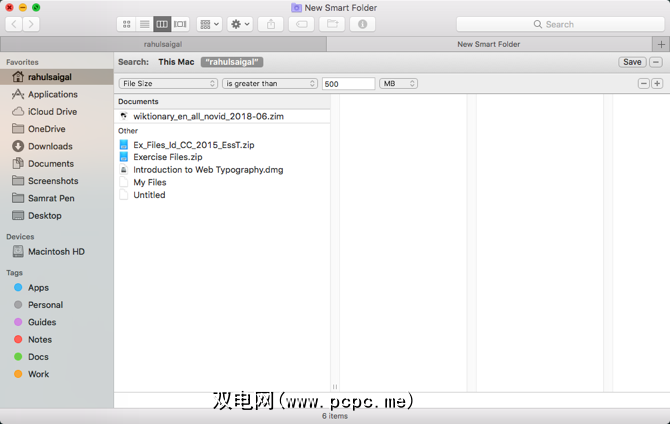Select Exercise Files.zip in results
670x424 pixels.
point(168,157)
